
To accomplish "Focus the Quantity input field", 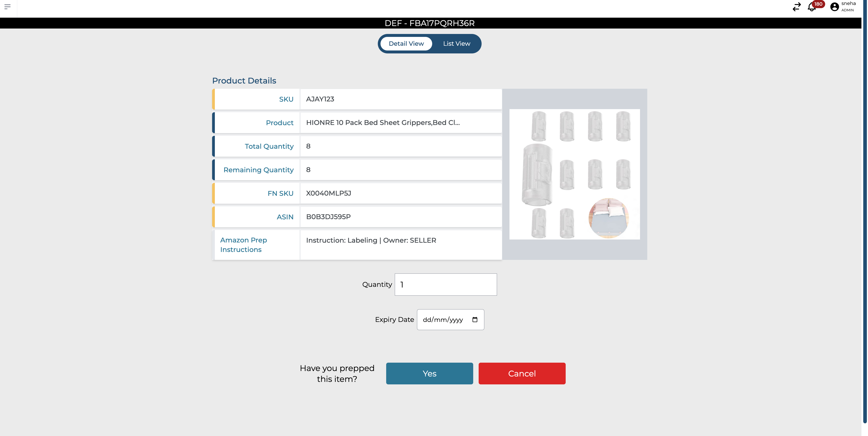I will pos(446,285).
